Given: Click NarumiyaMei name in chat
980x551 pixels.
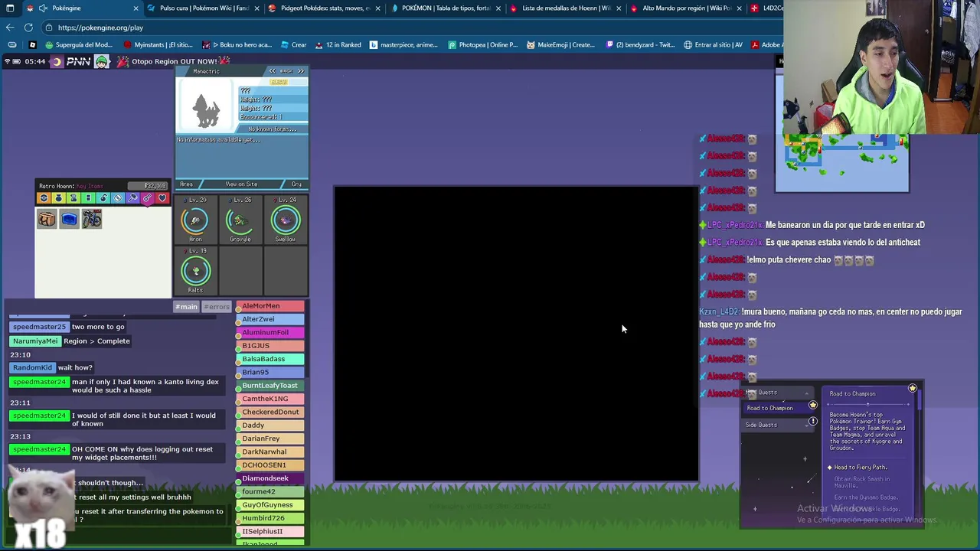Looking at the screenshot, I should click(35, 341).
